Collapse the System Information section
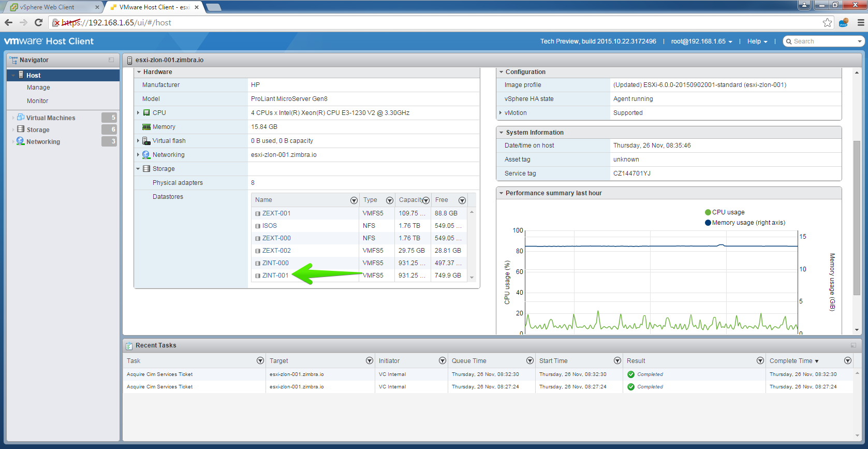Screen dimensions: 868x449 [x=501, y=133]
